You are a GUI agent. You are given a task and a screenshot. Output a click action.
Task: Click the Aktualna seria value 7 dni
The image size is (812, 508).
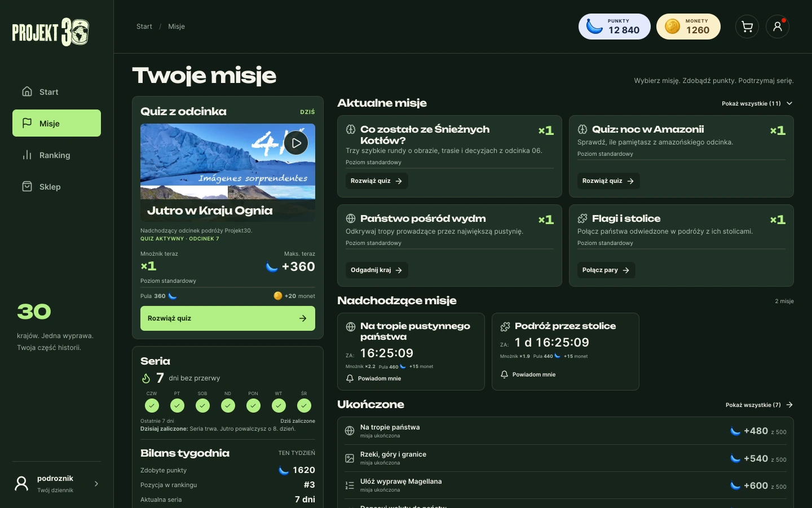pyautogui.click(x=305, y=500)
